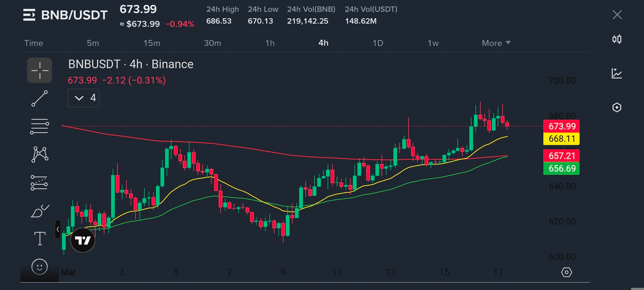Open the BNB/USDT pair selector menu
The height and width of the screenshot is (290, 644).
click(65, 15)
